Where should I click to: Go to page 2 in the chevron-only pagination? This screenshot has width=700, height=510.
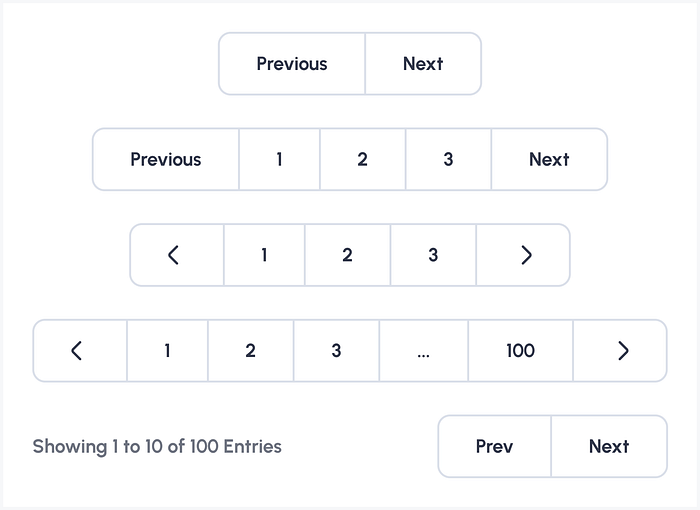[x=348, y=255]
